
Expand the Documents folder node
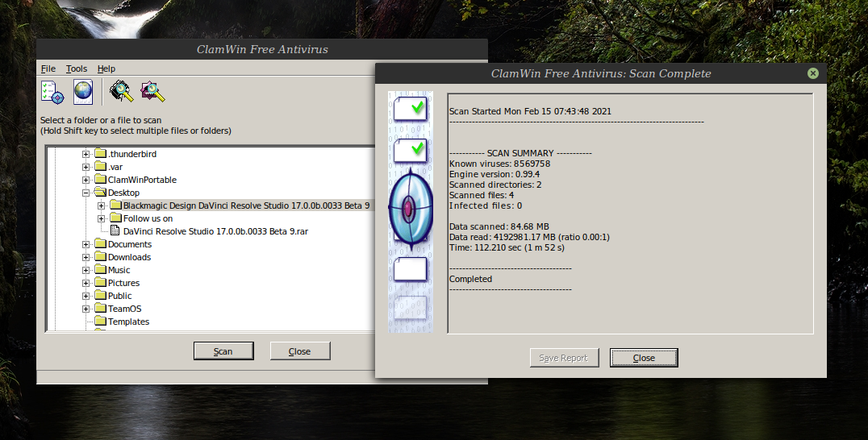tap(86, 244)
